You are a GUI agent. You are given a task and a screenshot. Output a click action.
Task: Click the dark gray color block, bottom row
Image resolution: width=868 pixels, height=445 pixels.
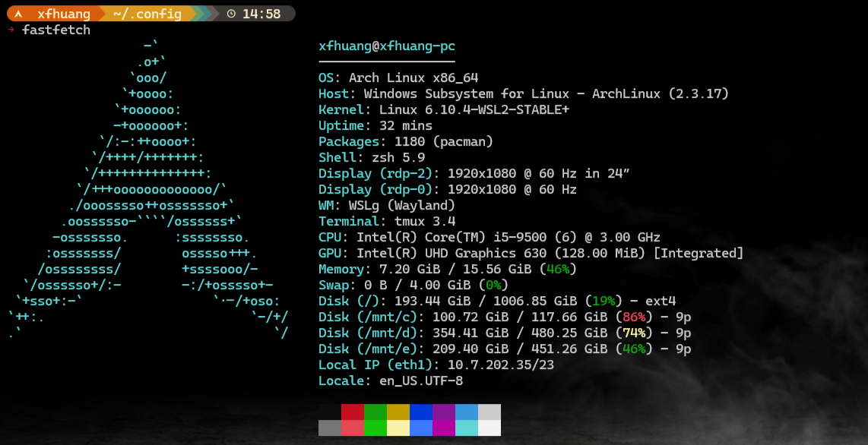pos(330,428)
